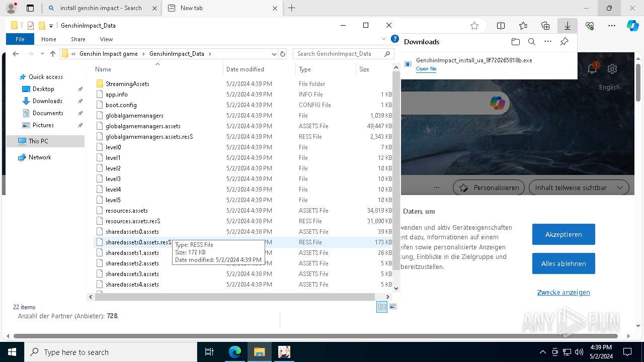Click the Akzeptieren button

pos(563,234)
